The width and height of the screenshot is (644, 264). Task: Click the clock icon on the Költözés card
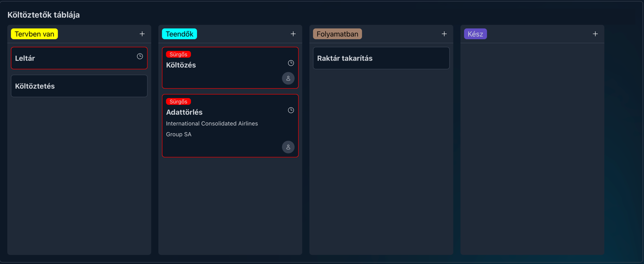(x=291, y=63)
